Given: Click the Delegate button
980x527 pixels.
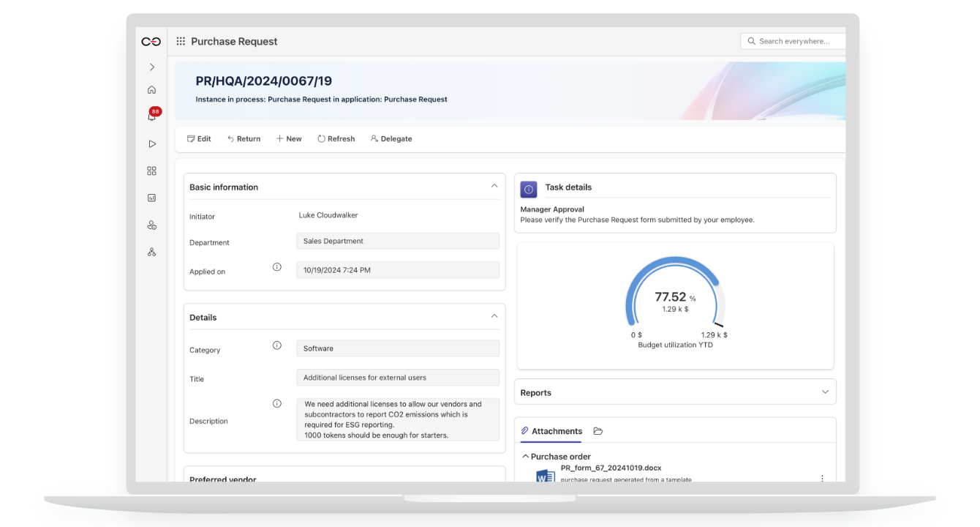Looking at the screenshot, I should tap(391, 139).
